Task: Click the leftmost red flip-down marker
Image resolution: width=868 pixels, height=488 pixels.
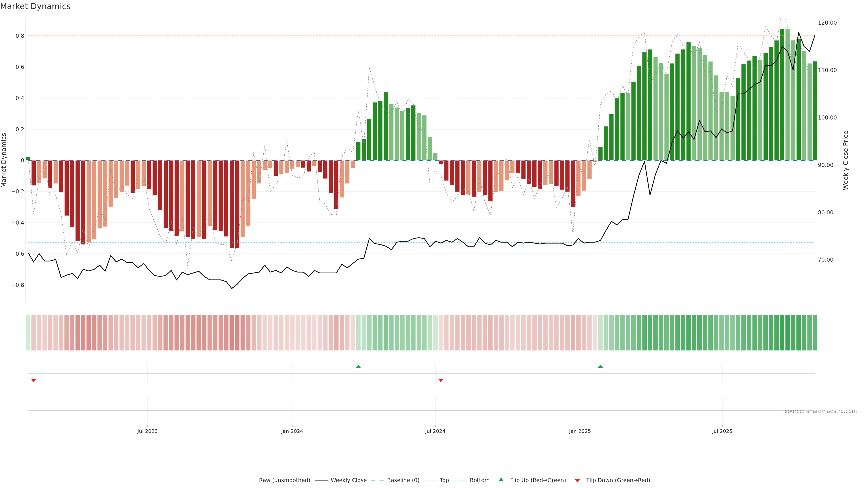Action: 33,380
